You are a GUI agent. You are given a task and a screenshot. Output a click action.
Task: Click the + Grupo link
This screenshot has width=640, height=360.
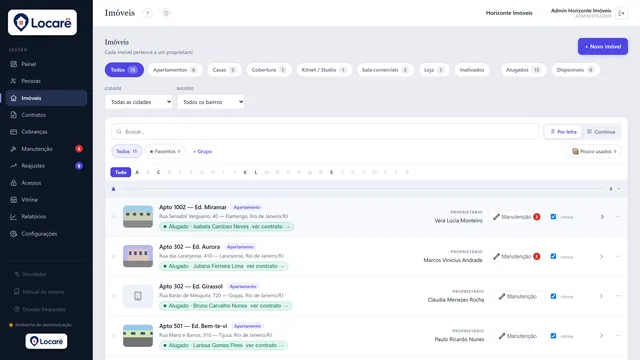[x=202, y=151]
